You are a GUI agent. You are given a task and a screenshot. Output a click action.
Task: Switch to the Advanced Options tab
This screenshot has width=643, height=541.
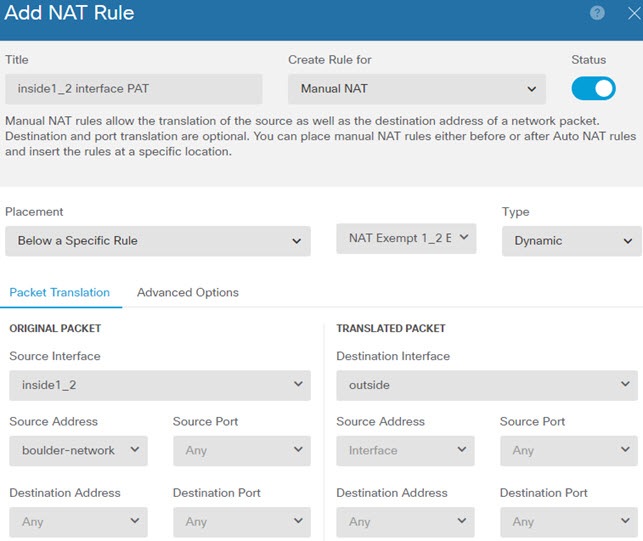pos(188,292)
